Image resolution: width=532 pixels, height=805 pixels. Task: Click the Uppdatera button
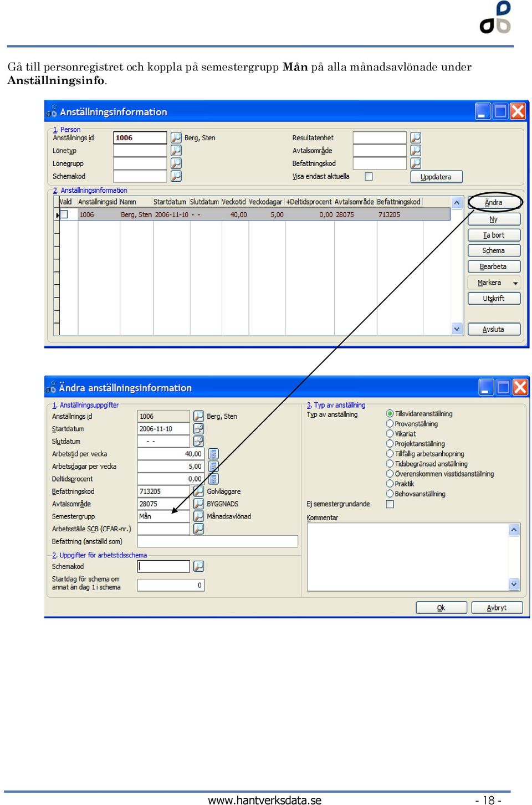coord(436,177)
